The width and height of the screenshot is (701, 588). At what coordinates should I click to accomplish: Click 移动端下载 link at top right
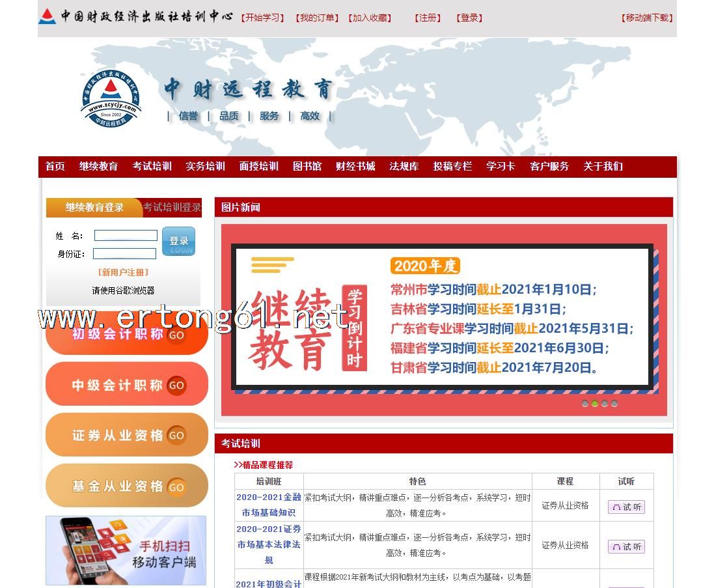(647, 18)
